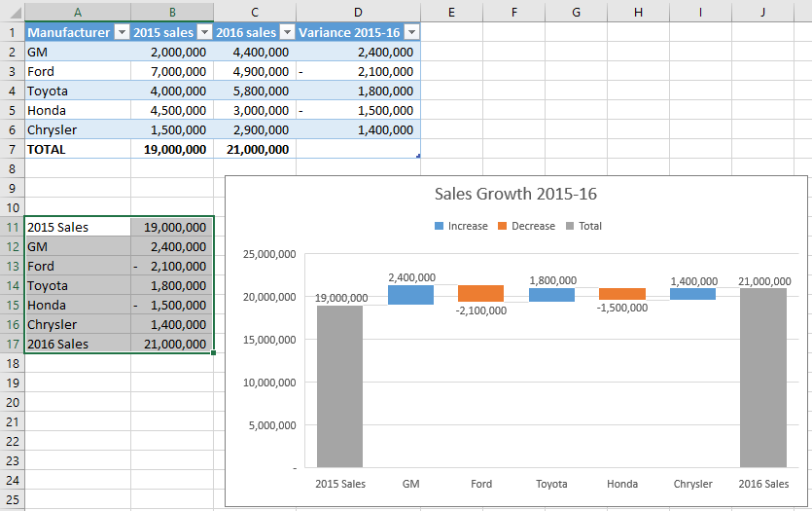Screen dimensions: 812x511
Task: Select row 17 header
Action: [12, 344]
